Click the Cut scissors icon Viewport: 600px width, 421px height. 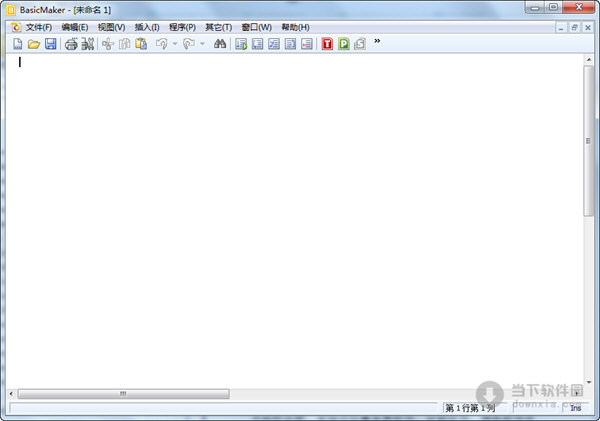click(x=108, y=44)
